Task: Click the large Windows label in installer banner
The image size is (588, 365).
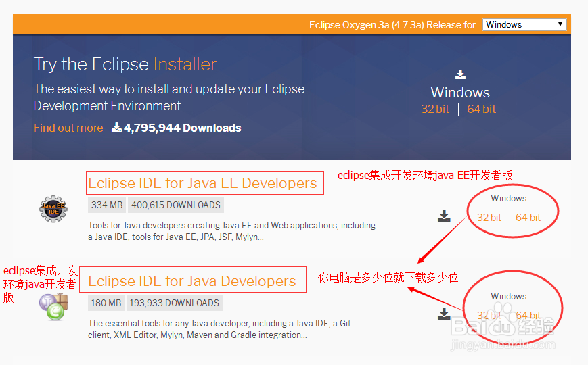Action: [x=460, y=93]
